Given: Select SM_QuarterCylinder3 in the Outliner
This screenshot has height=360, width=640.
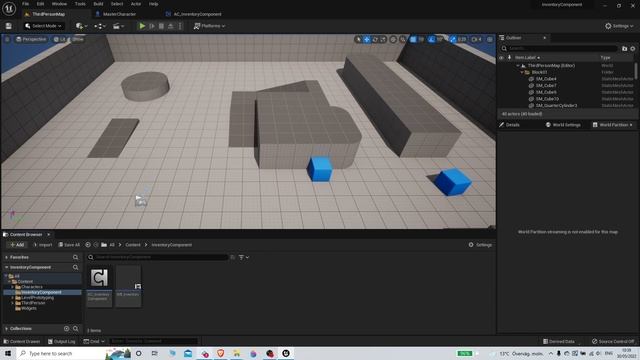Looking at the screenshot, I should tap(556, 105).
